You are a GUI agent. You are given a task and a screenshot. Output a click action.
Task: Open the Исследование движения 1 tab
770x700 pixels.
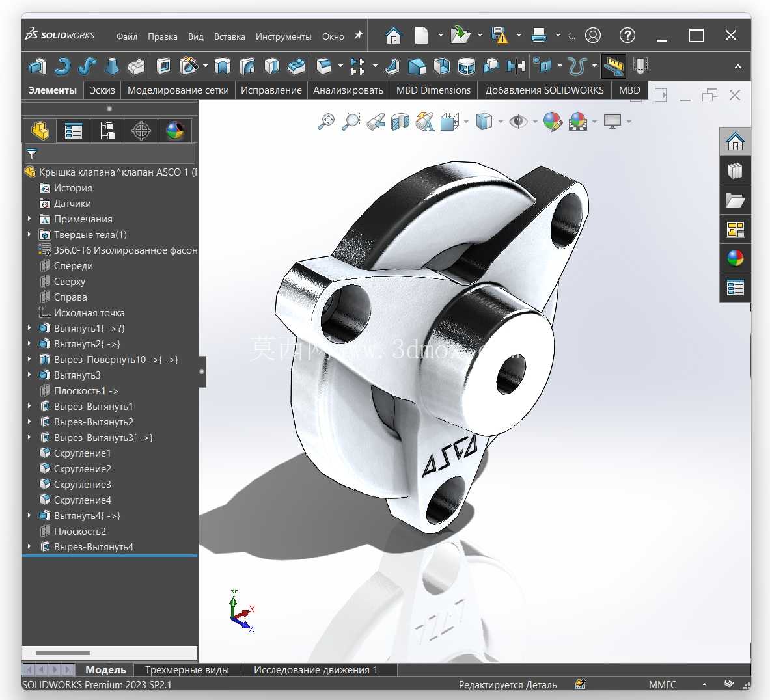[x=315, y=669]
